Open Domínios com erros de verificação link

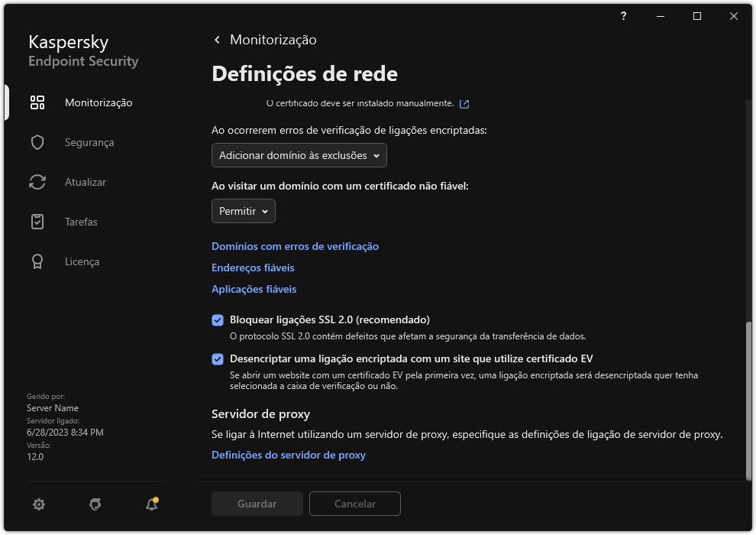[x=295, y=246]
